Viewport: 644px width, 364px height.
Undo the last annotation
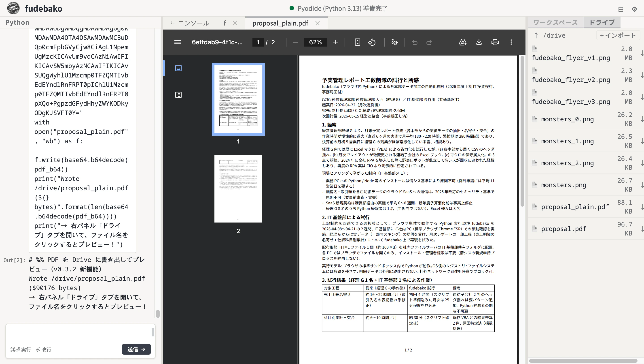415,42
